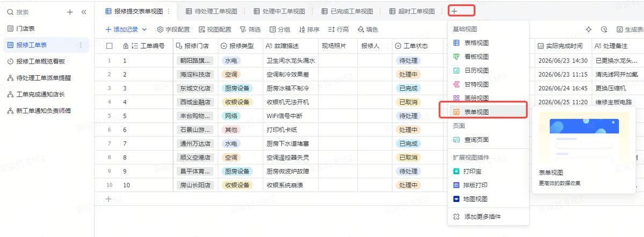
Task: Click the 故障描述 column header
Action: 290,46
